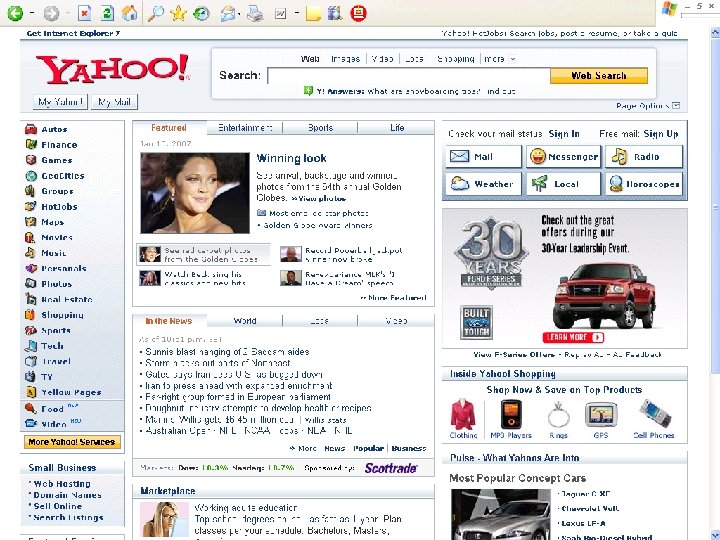Switch to the Sports featured tab
The image size is (720, 540).
[x=321, y=128]
